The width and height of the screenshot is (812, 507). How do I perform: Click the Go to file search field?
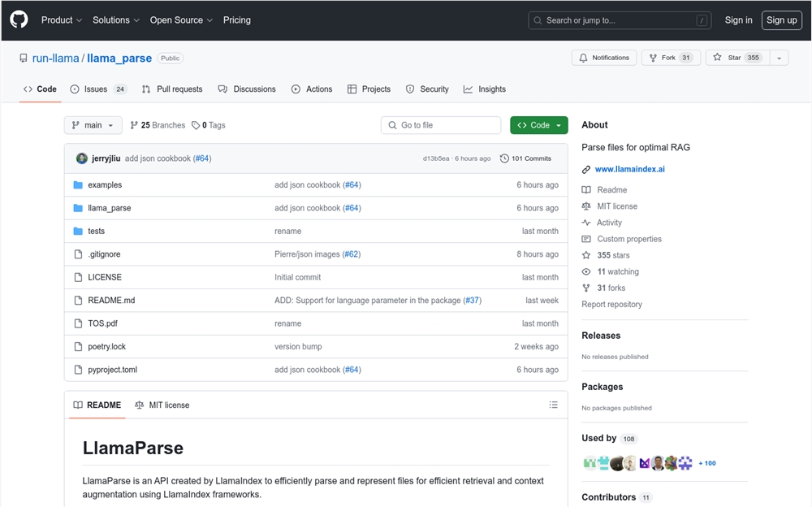(441, 125)
